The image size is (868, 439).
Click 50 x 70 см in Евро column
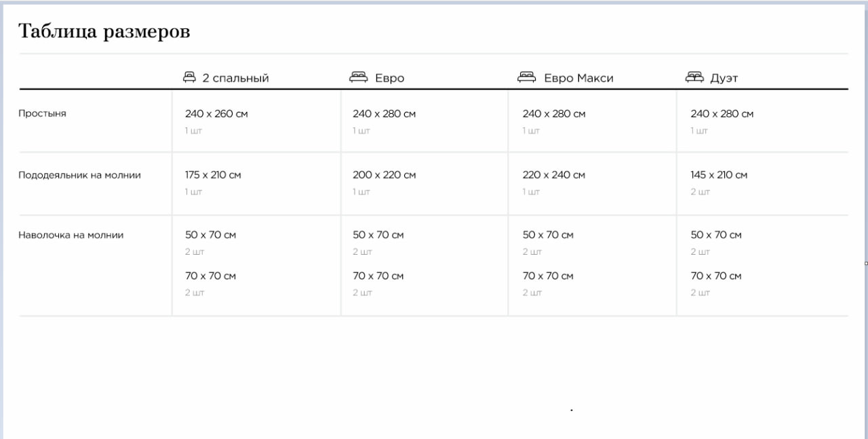(x=378, y=235)
